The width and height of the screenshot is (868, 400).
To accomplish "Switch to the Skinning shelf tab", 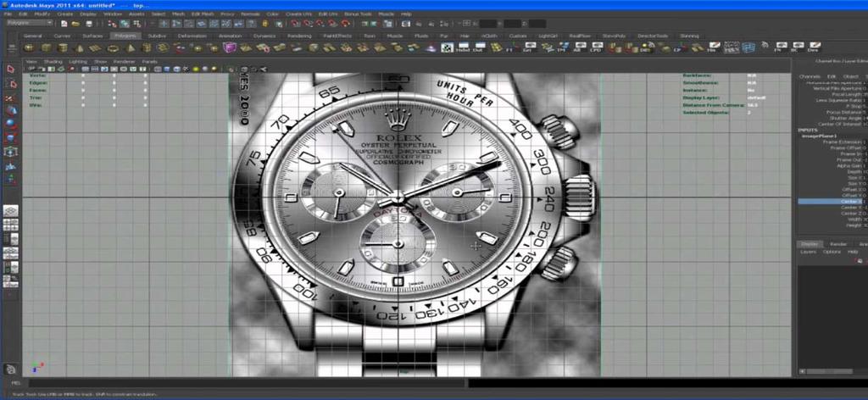I will tap(689, 36).
